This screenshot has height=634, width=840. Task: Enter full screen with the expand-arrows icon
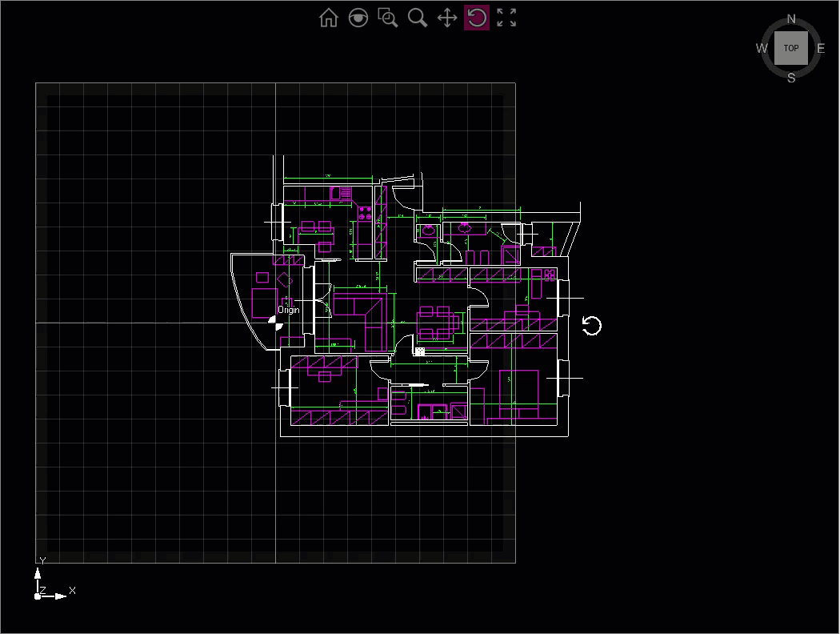tap(506, 18)
